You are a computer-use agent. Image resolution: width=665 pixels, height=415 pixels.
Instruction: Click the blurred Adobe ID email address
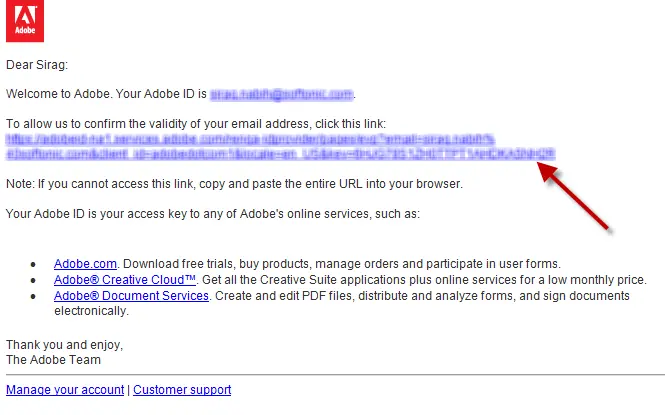(x=282, y=94)
